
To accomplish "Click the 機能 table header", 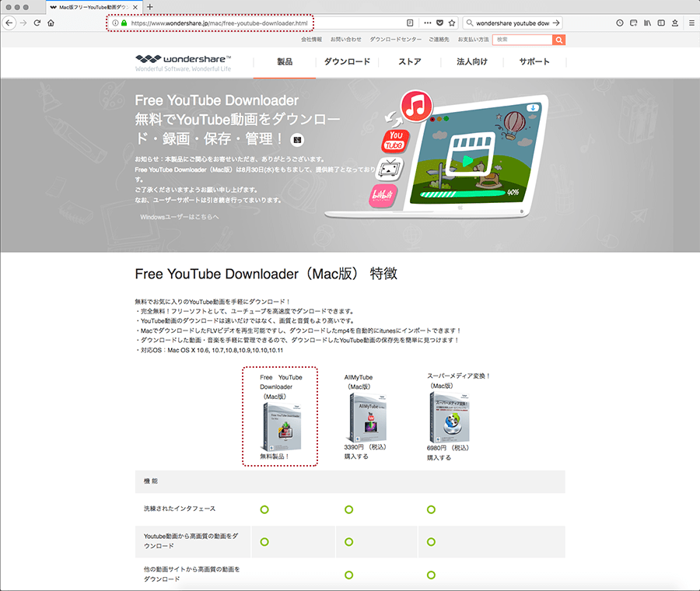I will click(x=151, y=481).
